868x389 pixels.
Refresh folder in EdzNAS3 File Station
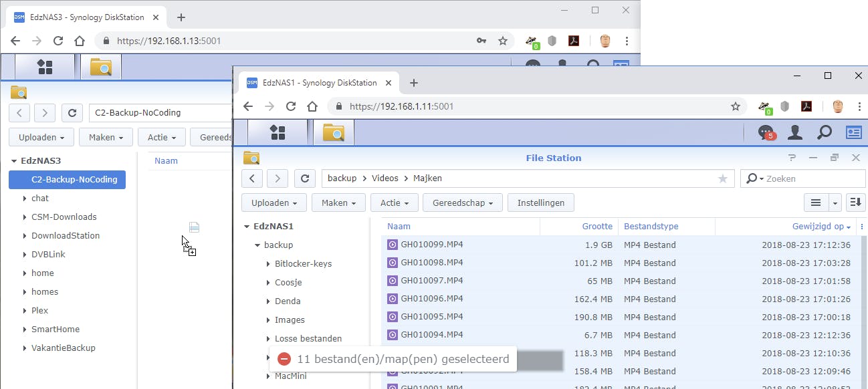(72, 113)
